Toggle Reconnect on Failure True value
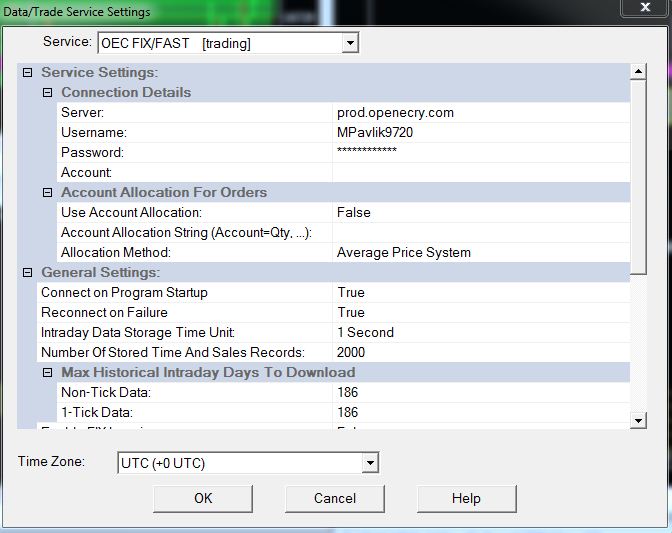The width and height of the screenshot is (672, 533). (x=481, y=312)
